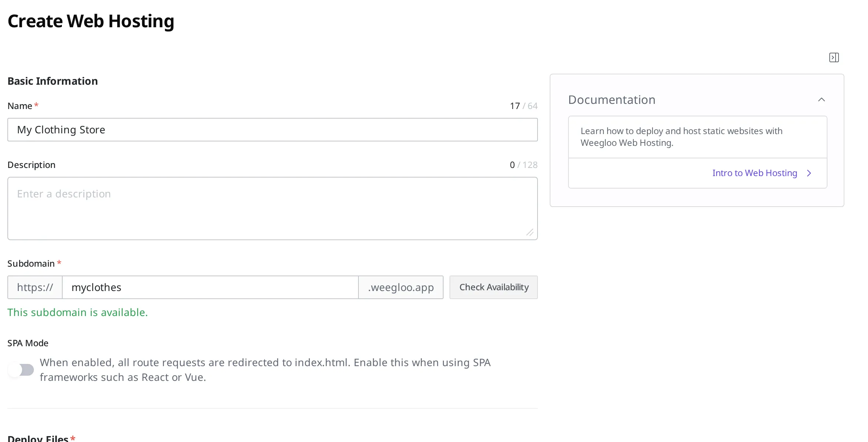Collapse the right side panel icon
Viewport: 868px width, 442px height.
[x=834, y=57]
